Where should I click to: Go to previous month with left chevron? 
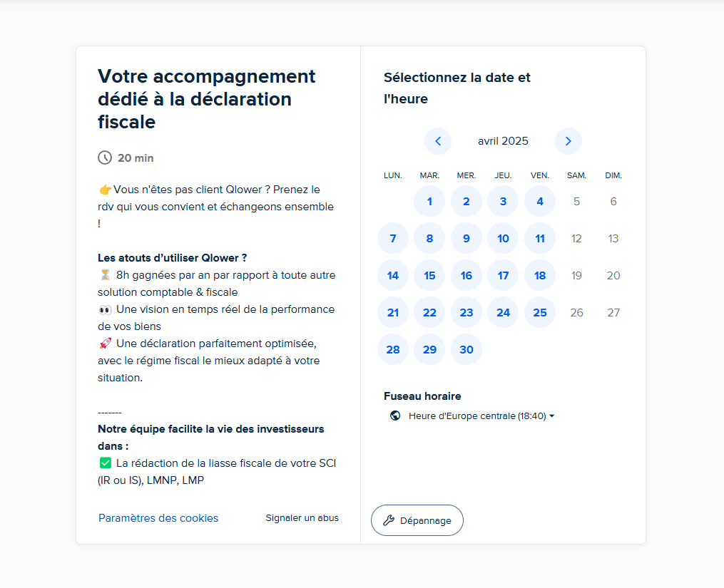(438, 141)
